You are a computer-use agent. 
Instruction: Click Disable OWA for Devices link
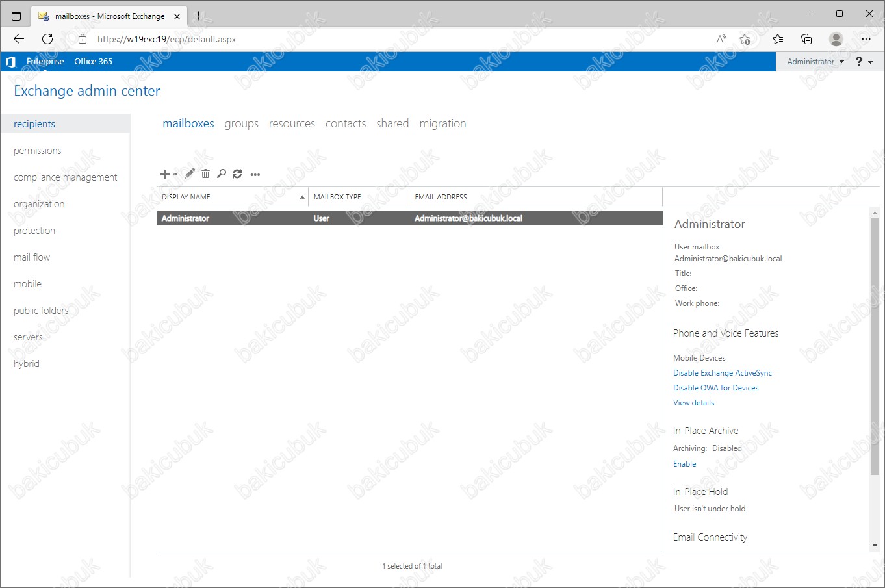coord(715,388)
